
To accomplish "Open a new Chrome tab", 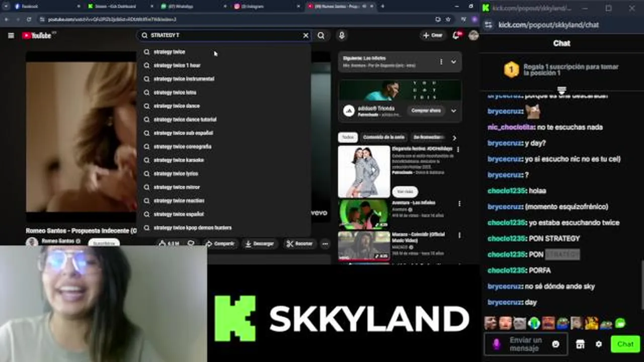I will [382, 6].
